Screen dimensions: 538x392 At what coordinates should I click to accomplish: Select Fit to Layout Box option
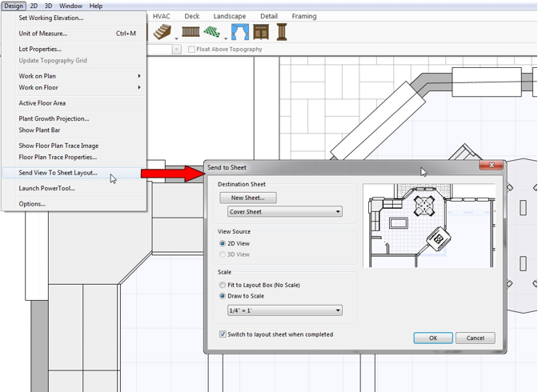pyautogui.click(x=223, y=285)
